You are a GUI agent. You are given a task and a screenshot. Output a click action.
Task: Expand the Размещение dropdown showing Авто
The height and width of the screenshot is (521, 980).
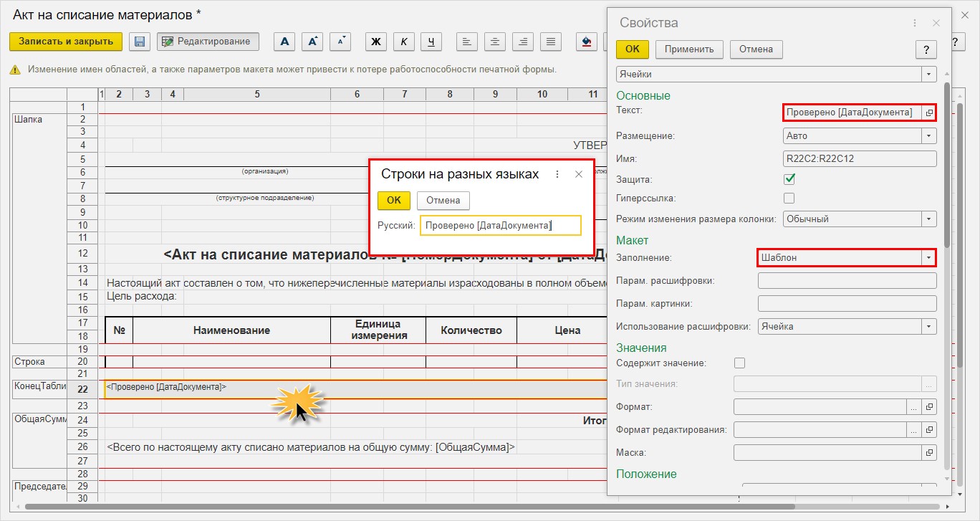pos(929,135)
